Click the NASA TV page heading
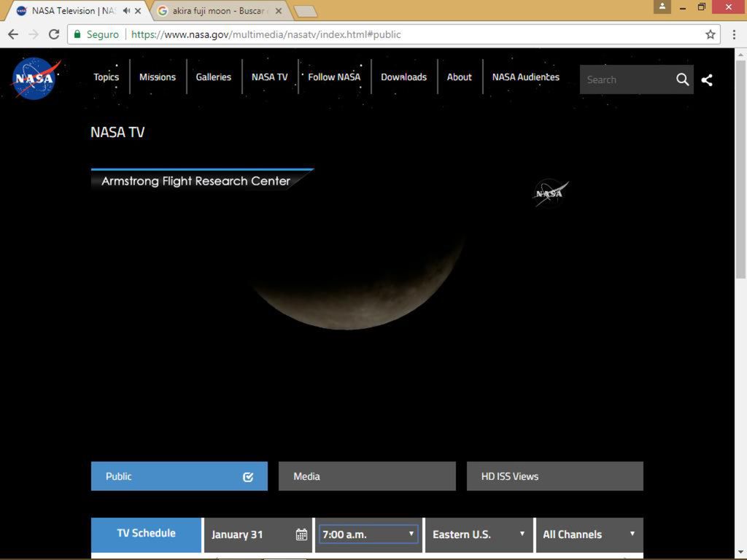 [x=117, y=132]
